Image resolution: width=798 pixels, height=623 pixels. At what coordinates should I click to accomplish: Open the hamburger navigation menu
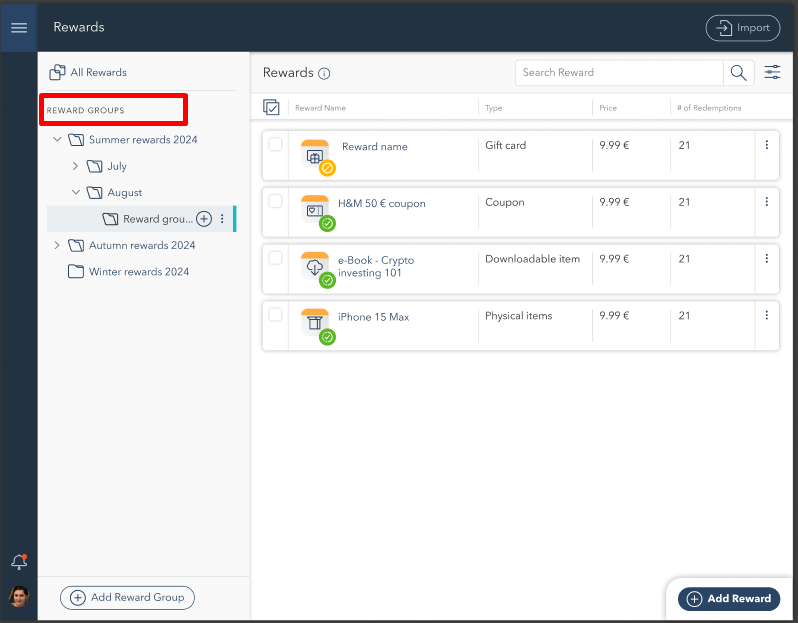[19, 27]
